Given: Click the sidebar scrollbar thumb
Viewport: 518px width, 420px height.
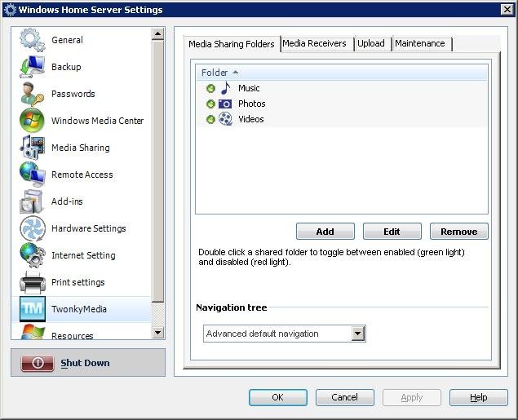Looking at the screenshot, I should pos(158,171).
